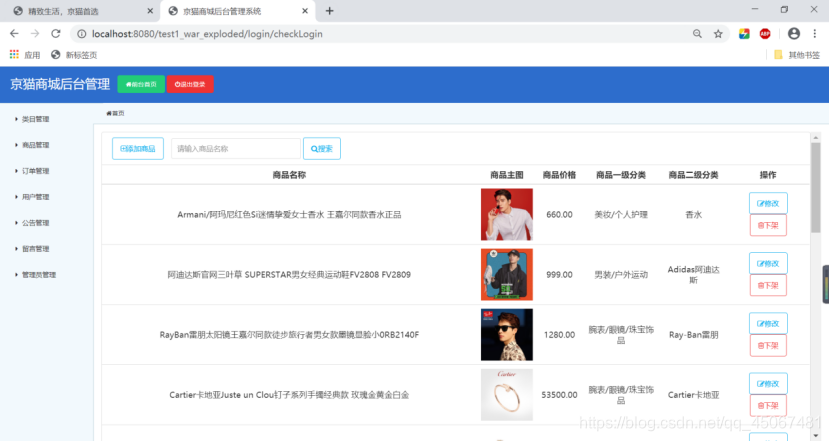830x441 pixels.
Task: Open the Adidas Superstar product image
Action: (507, 274)
